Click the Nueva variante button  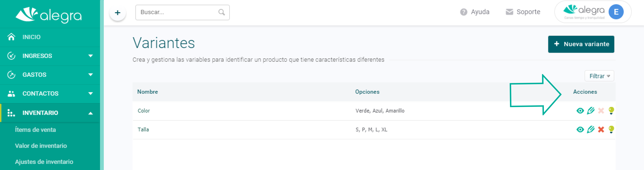581,44
